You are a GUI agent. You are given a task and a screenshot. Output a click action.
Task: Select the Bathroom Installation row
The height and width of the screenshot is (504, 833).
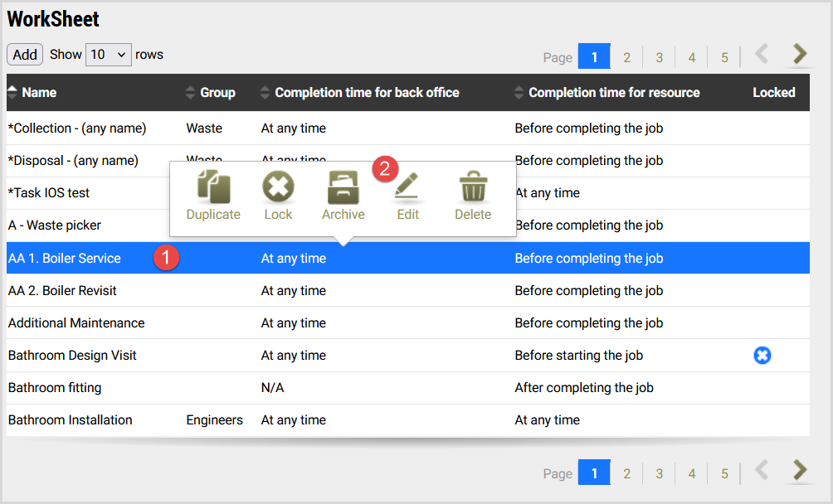pyautogui.click(x=408, y=420)
